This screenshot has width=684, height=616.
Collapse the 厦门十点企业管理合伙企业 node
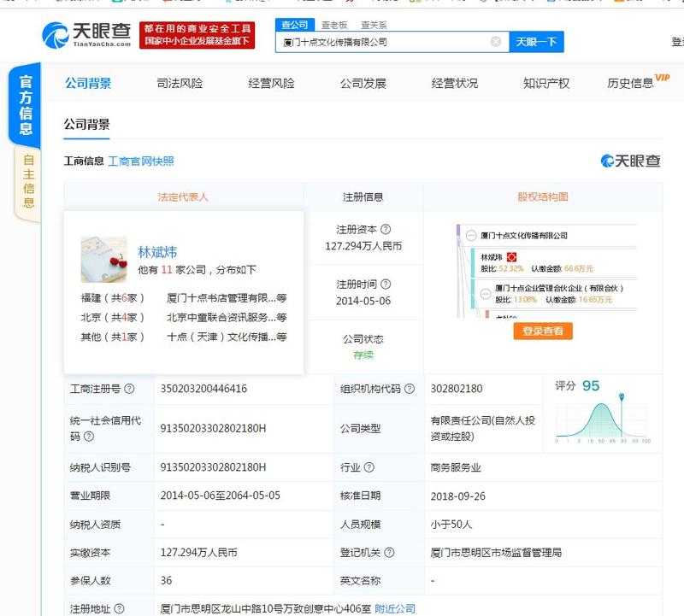coord(485,294)
